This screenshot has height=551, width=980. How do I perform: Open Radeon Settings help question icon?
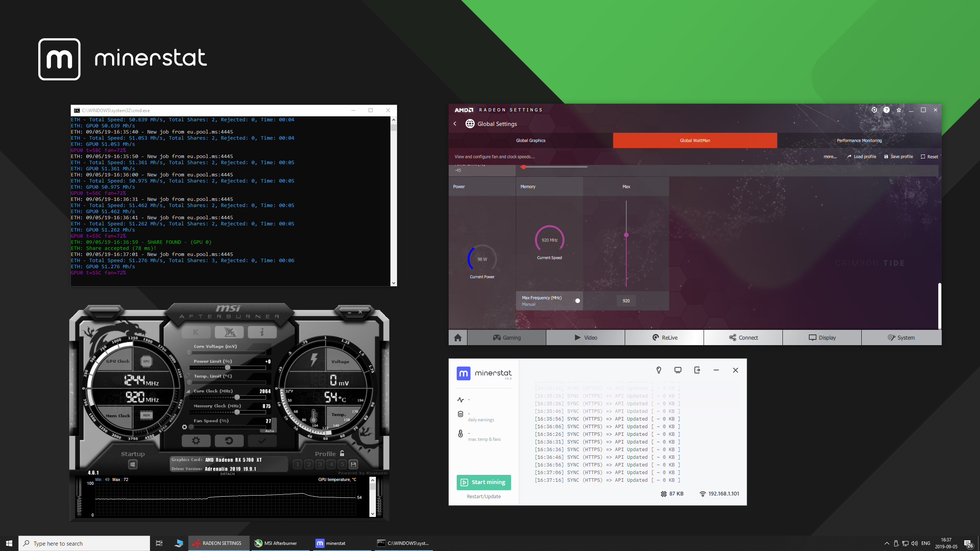tap(887, 110)
